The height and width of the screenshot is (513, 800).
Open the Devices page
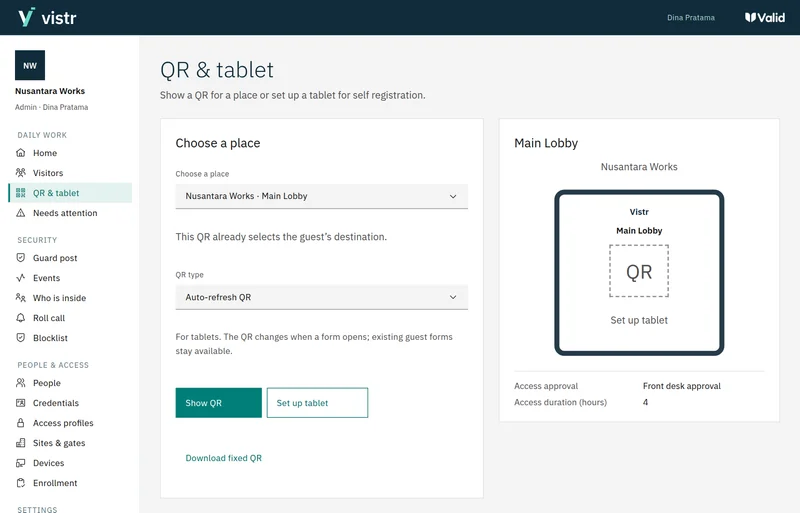(70, 463)
